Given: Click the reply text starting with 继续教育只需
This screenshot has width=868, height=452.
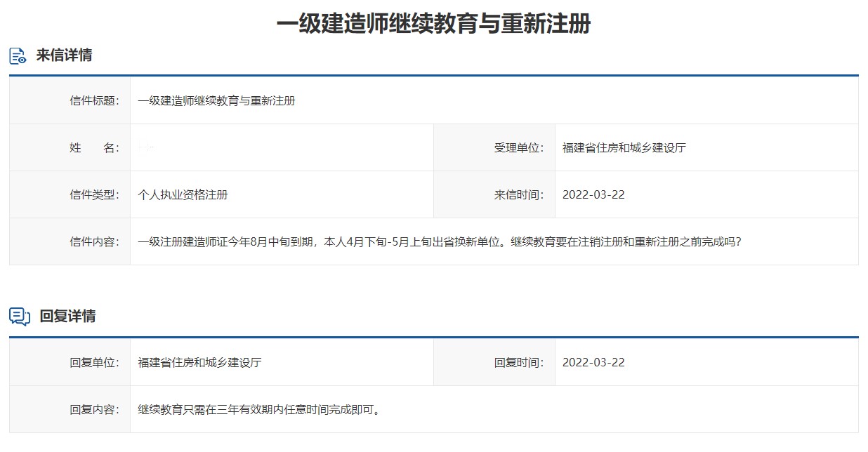Looking at the screenshot, I should [261, 409].
